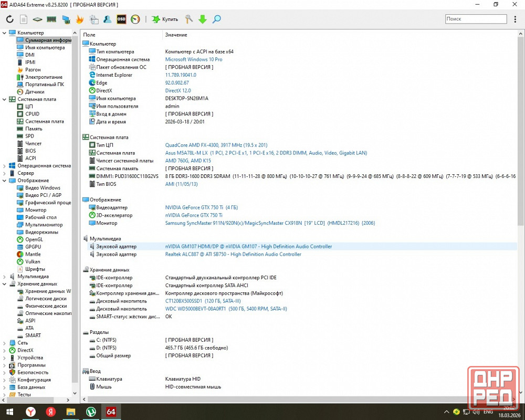Open uTorrent from the taskbar
The width and height of the screenshot is (525, 420).
[91, 412]
